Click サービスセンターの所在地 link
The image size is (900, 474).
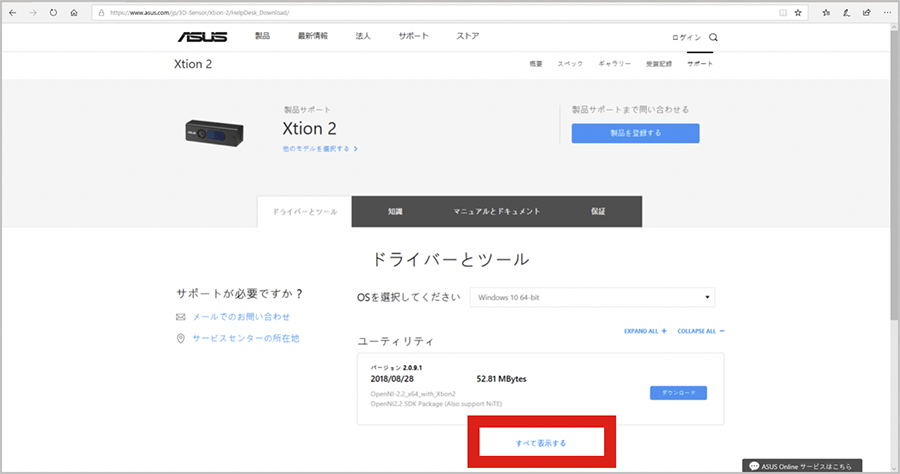(246, 339)
